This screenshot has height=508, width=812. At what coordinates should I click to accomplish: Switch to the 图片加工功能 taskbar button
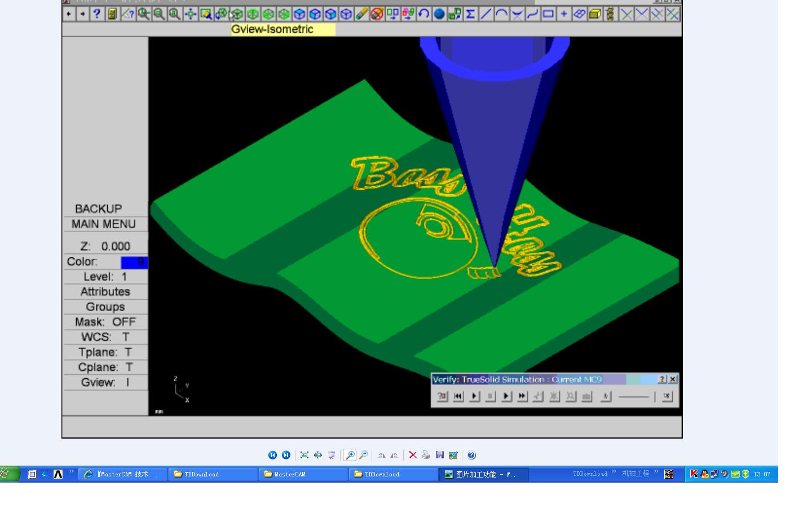484,474
